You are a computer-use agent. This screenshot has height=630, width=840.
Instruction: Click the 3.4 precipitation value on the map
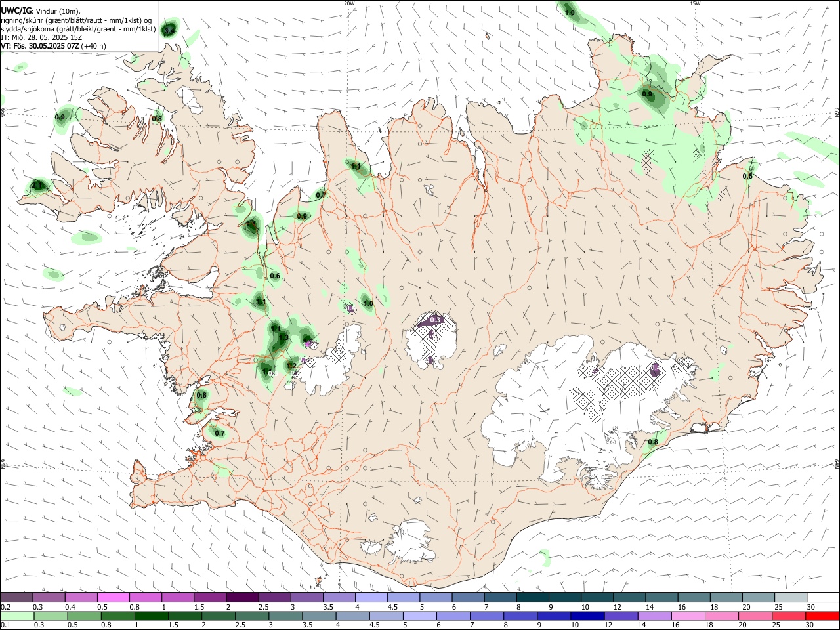tap(169, 31)
